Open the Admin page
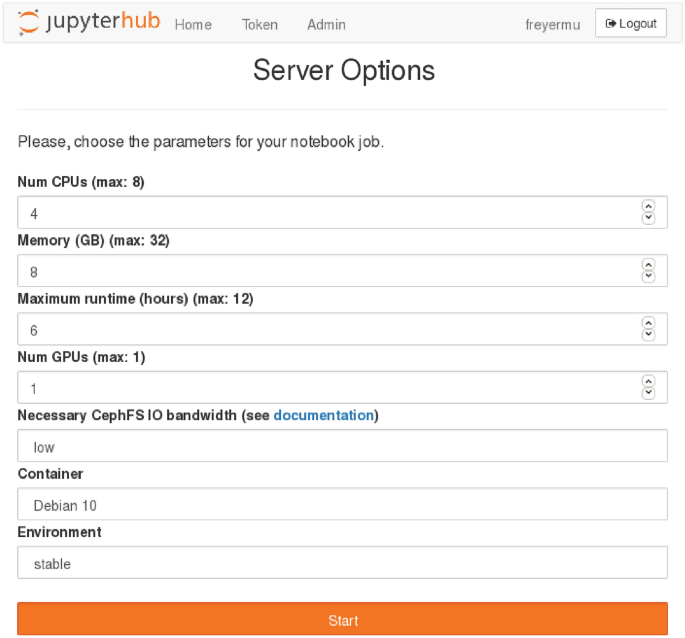Viewport: 685px width, 638px height. pos(326,24)
